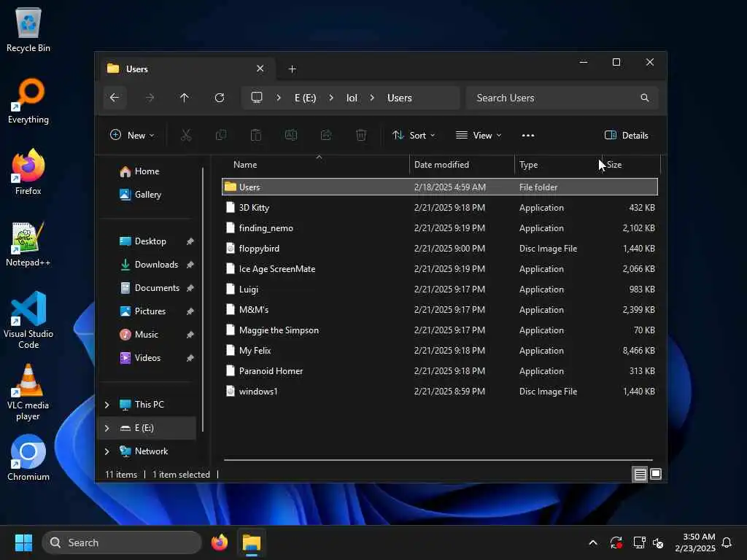Click the taskbar Search box
The height and width of the screenshot is (560, 747).
click(x=122, y=542)
